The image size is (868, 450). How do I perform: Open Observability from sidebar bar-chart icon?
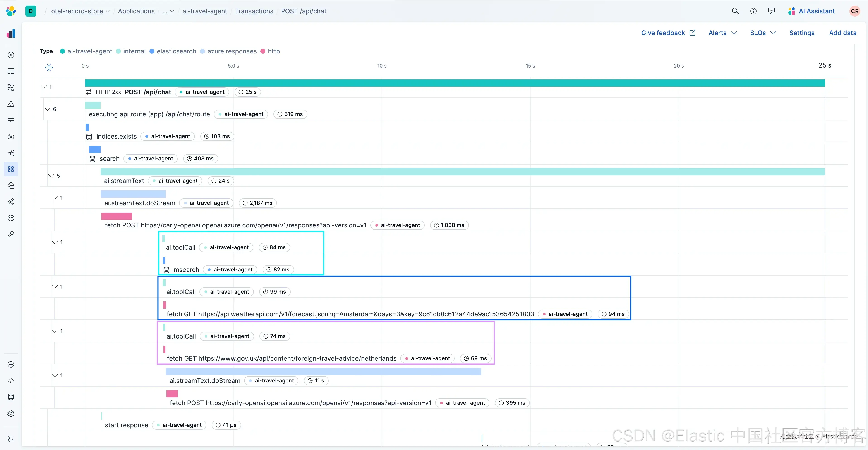pos(11,33)
